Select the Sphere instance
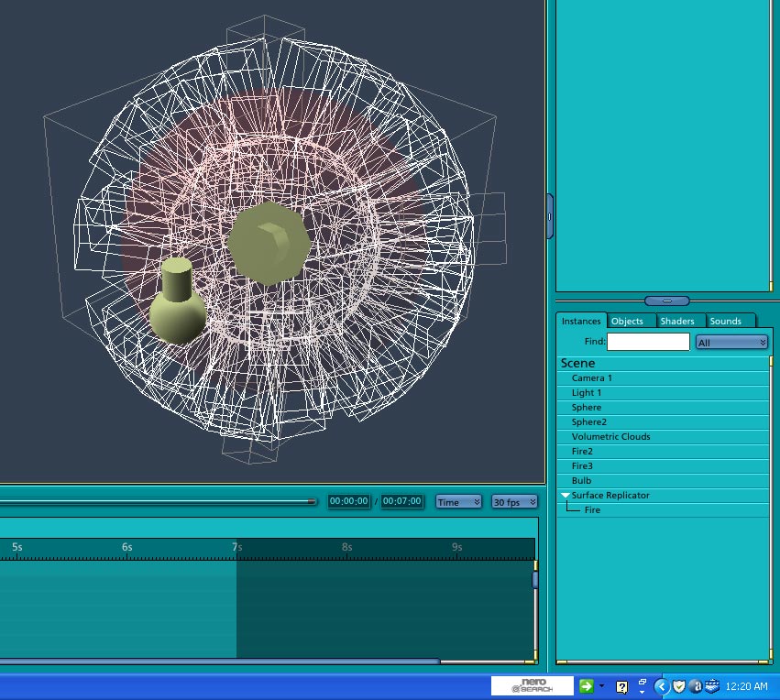This screenshot has height=700, width=780. tap(663, 407)
